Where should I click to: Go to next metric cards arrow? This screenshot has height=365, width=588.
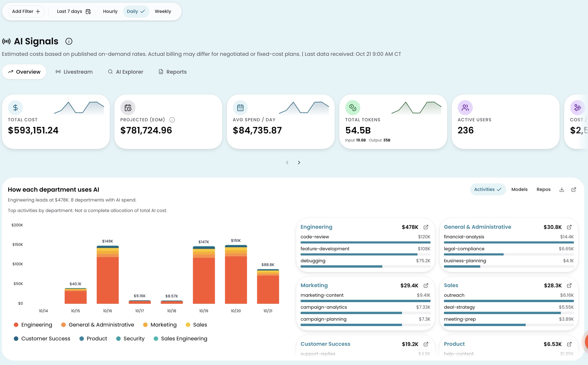pos(299,163)
